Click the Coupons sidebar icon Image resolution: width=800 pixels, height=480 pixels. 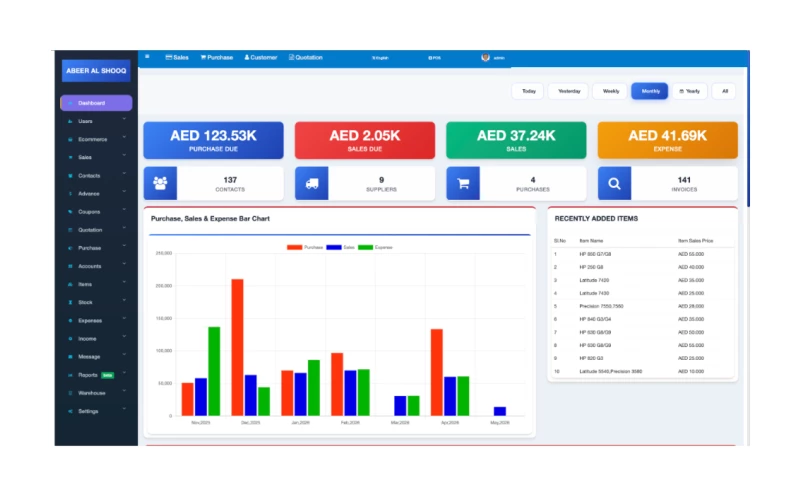(x=70, y=212)
